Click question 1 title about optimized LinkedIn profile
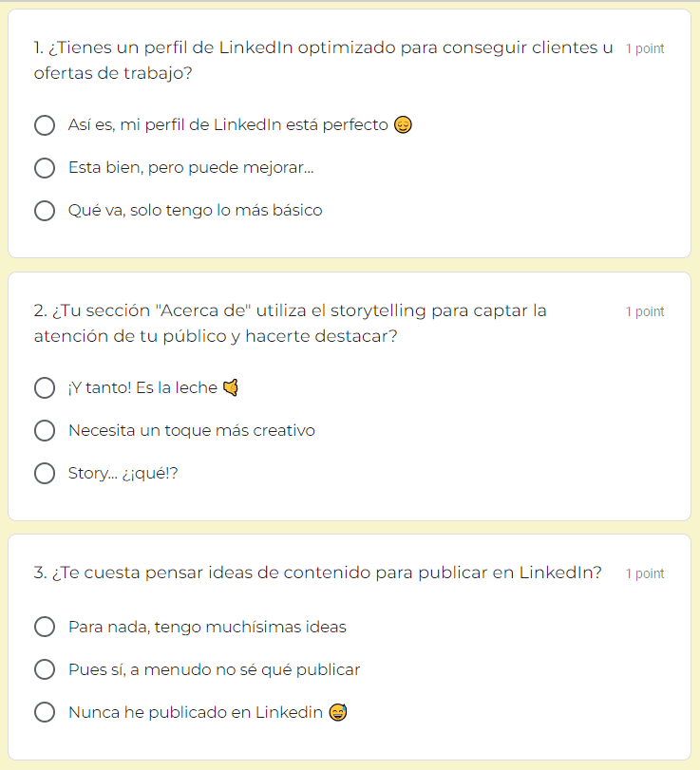Viewport: 700px width, 770px height. pos(323,61)
